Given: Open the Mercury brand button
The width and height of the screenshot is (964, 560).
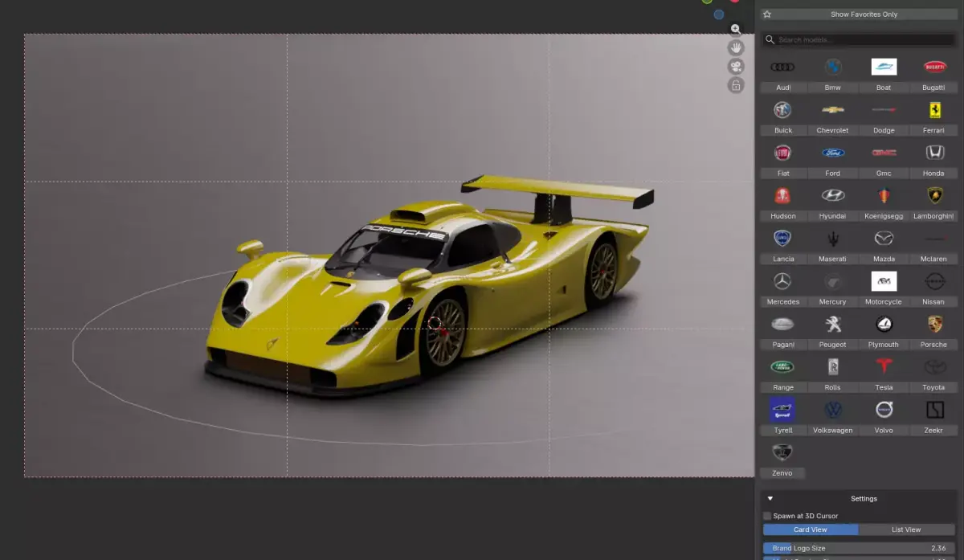Looking at the screenshot, I should [833, 302].
